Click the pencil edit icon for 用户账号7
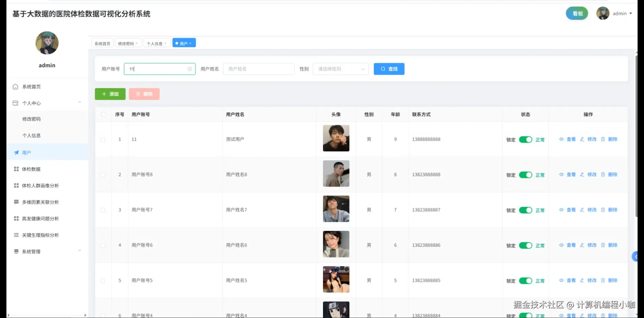Image resolution: width=644 pixels, height=318 pixels. (x=582, y=210)
